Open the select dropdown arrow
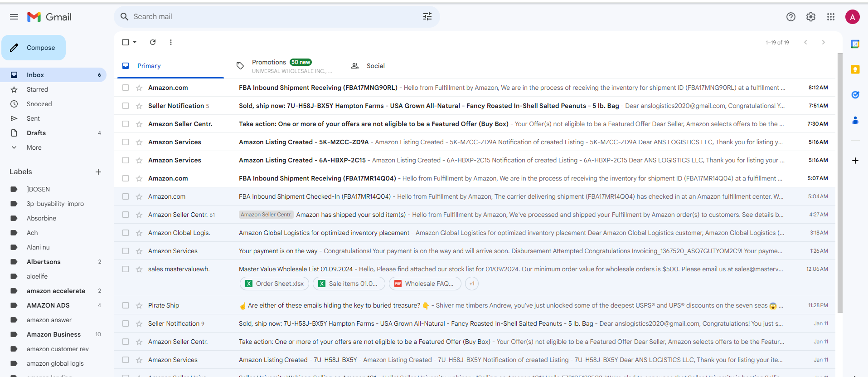This screenshot has width=868, height=377. (135, 42)
